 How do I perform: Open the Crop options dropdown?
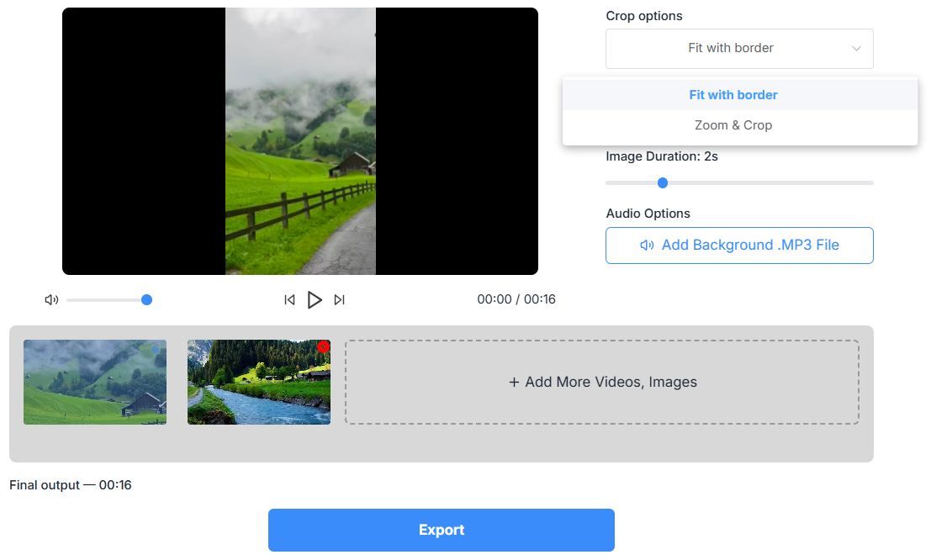(739, 49)
